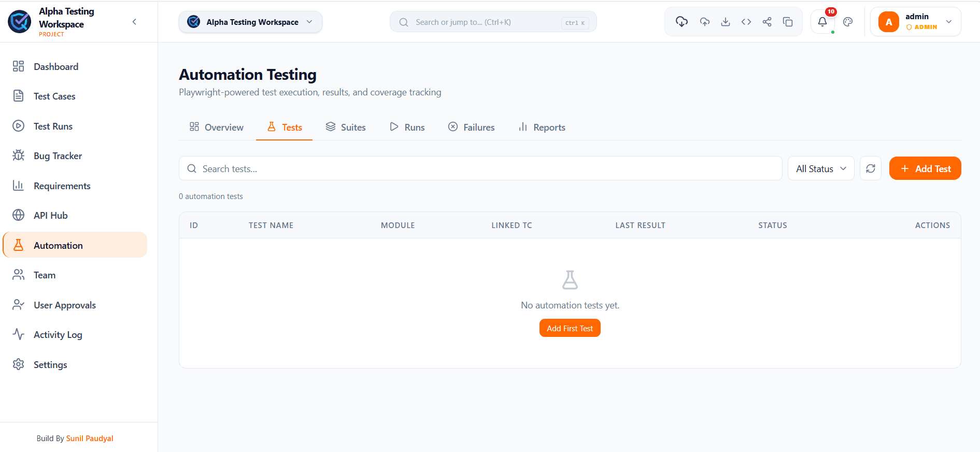Click the download arrow icon in toolbar
This screenshot has height=452, width=980.
726,22
